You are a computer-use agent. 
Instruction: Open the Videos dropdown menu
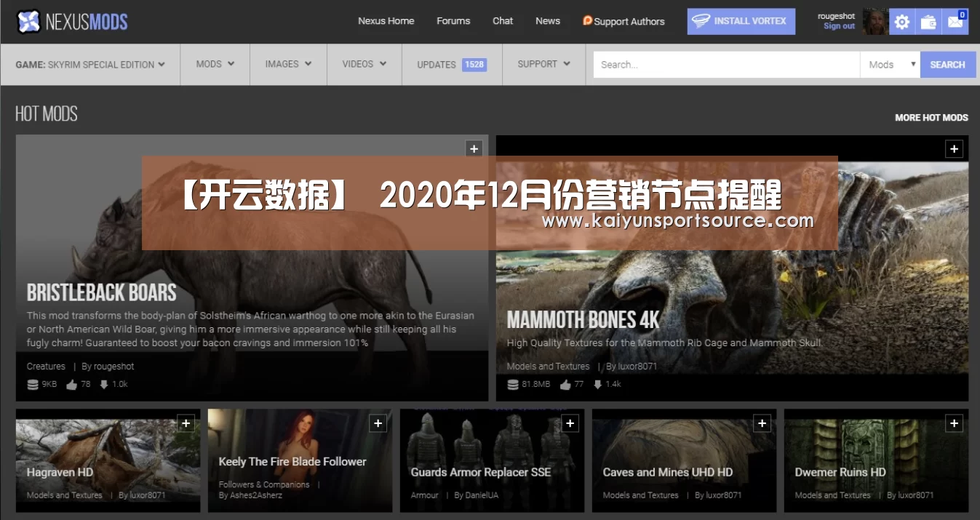click(364, 64)
